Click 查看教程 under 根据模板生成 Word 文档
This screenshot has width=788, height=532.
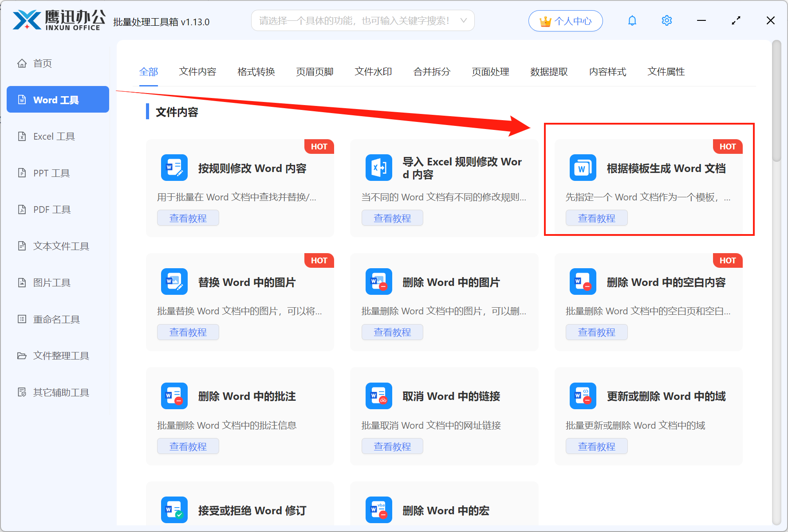pyautogui.click(x=596, y=218)
